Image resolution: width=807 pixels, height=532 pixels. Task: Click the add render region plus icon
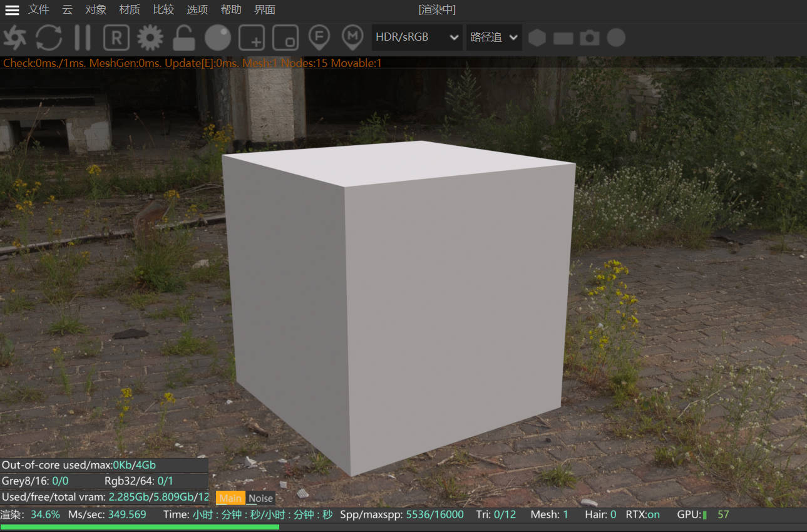250,38
